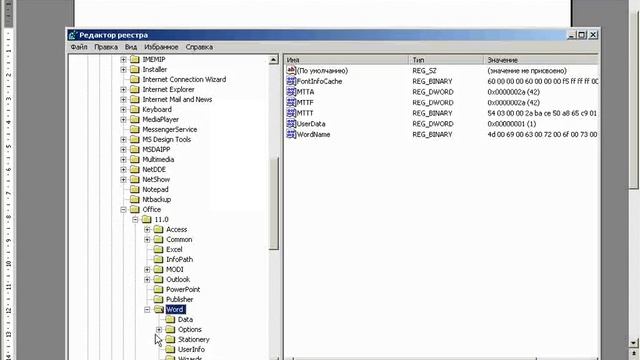Select the Excel folder icon
640x360 pixels.
point(158,249)
